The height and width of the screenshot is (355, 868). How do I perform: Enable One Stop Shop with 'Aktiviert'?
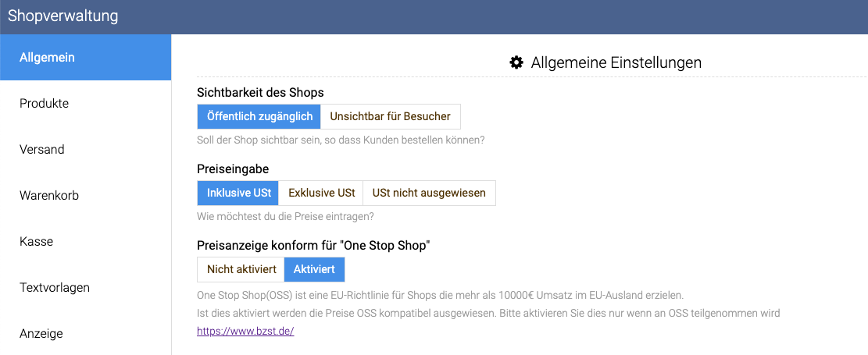[x=314, y=270]
